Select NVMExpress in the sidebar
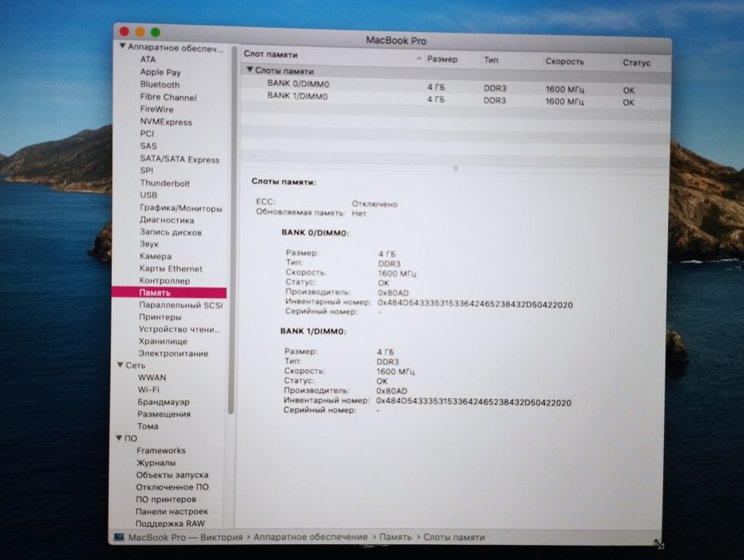 166,122
